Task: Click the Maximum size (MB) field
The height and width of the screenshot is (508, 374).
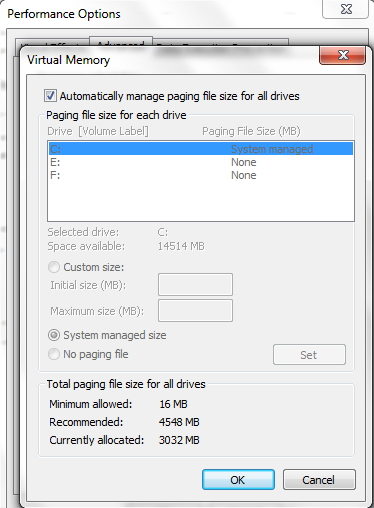Action: pos(195,310)
